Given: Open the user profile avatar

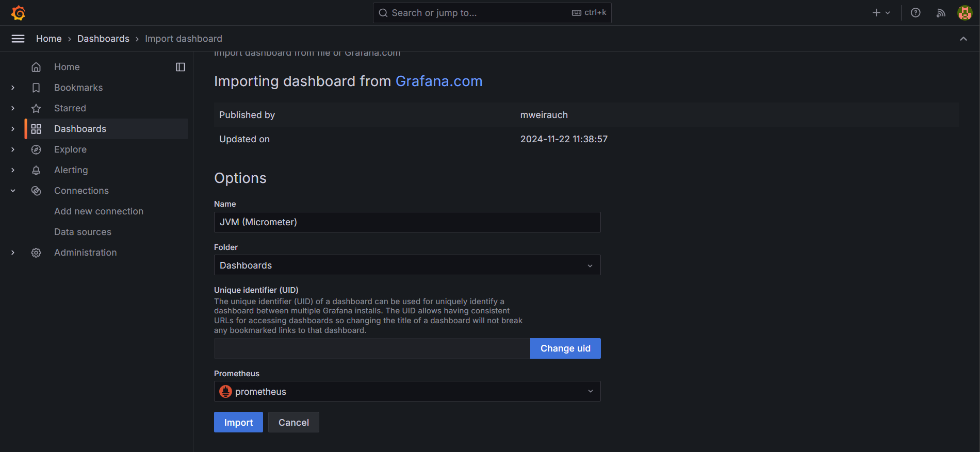Looking at the screenshot, I should pyautogui.click(x=965, y=13).
